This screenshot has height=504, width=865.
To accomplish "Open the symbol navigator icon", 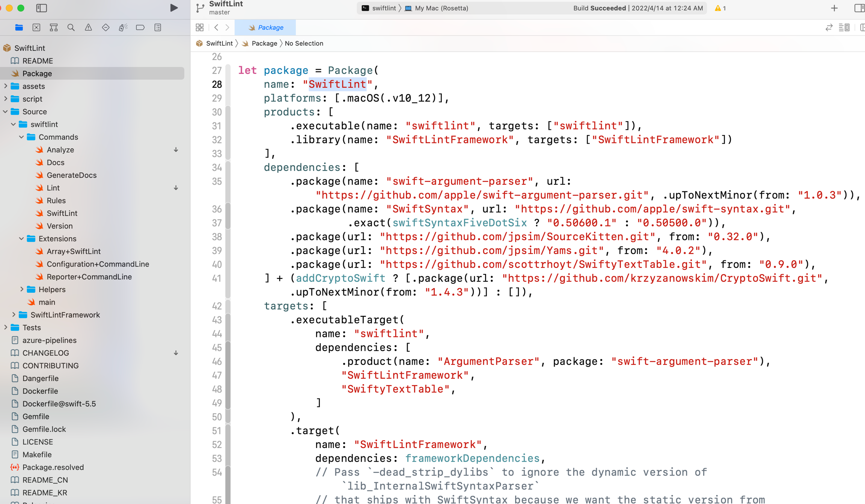I will [x=54, y=27].
